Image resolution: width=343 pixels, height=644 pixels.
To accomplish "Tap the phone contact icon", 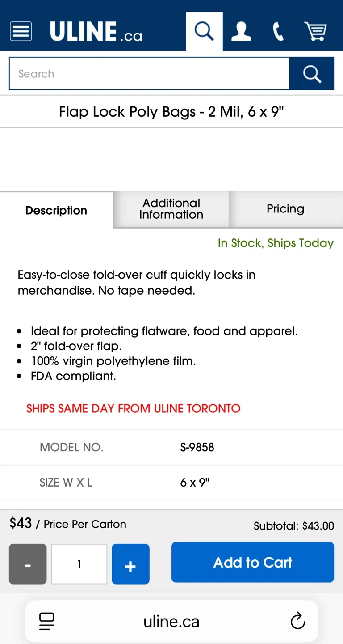I will 278,32.
